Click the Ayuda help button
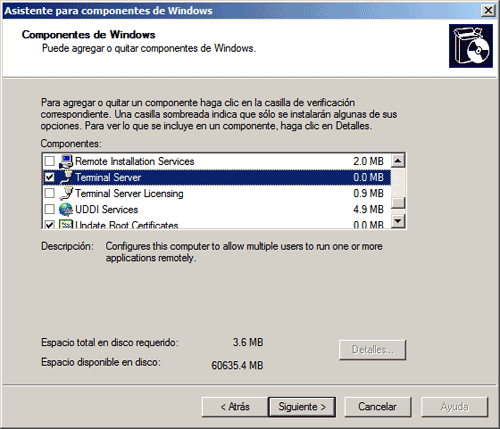Image resolution: width=500 pixels, height=429 pixels. coord(455,407)
